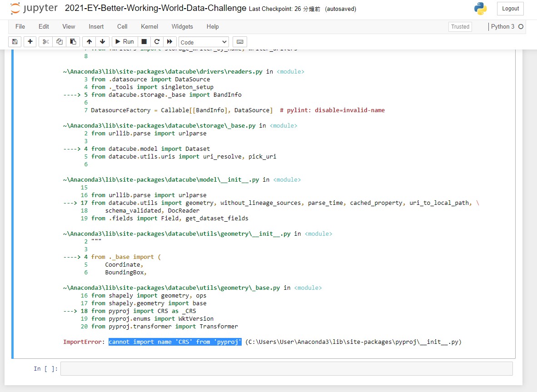Cut selected cells with scissors icon
This screenshot has height=392, width=537.
click(x=45, y=41)
